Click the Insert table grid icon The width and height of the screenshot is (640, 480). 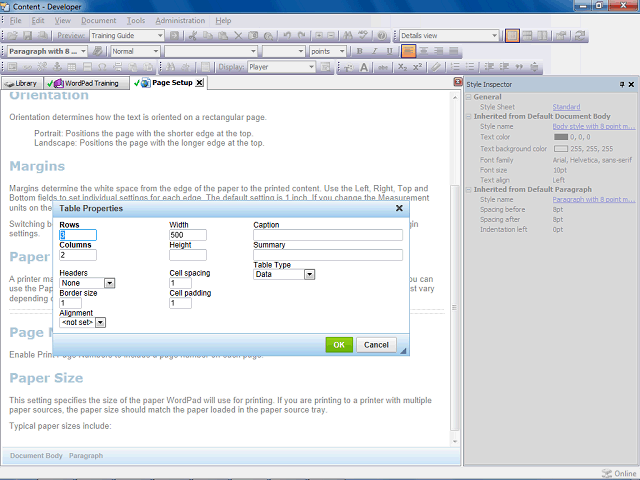point(72,67)
